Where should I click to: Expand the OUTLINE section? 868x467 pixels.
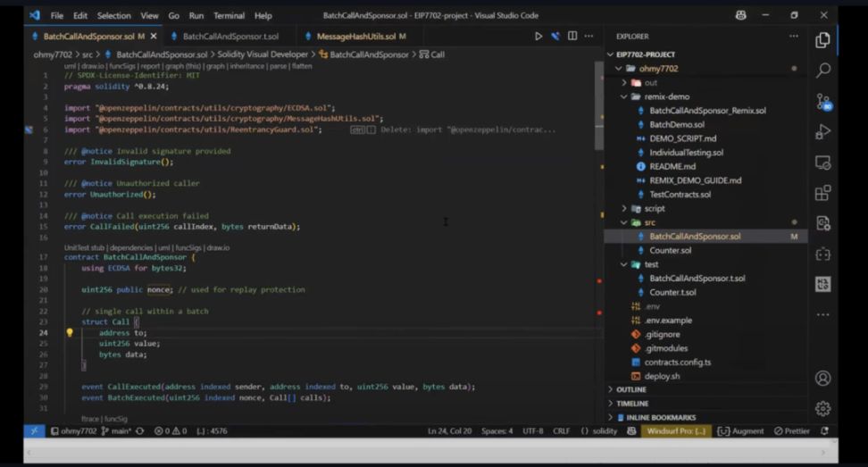[x=631, y=389]
